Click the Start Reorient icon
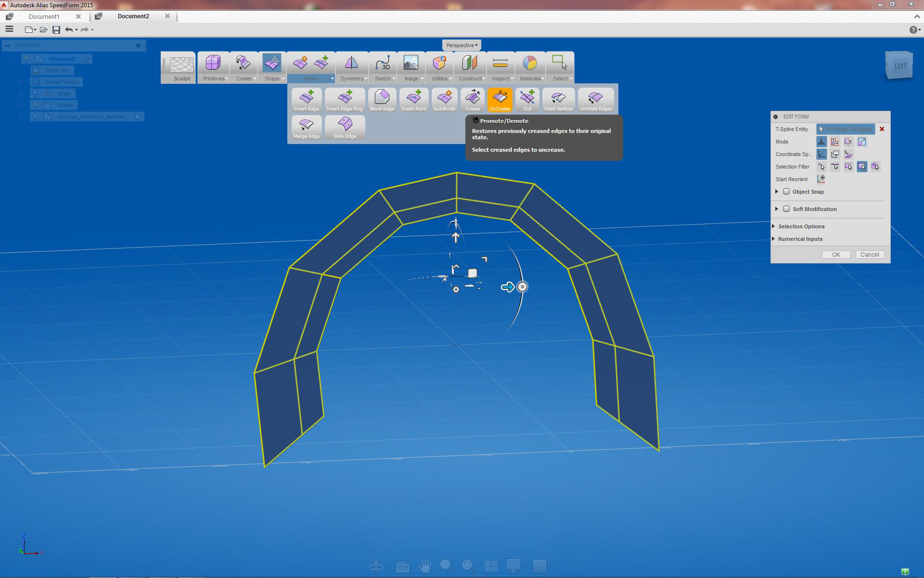 click(821, 179)
